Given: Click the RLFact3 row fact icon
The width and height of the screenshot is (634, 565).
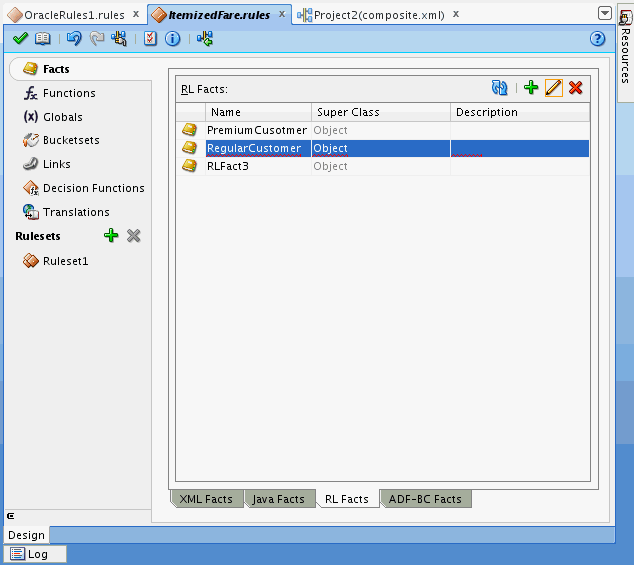Looking at the screenshot, I should click(x=189, y=166).
